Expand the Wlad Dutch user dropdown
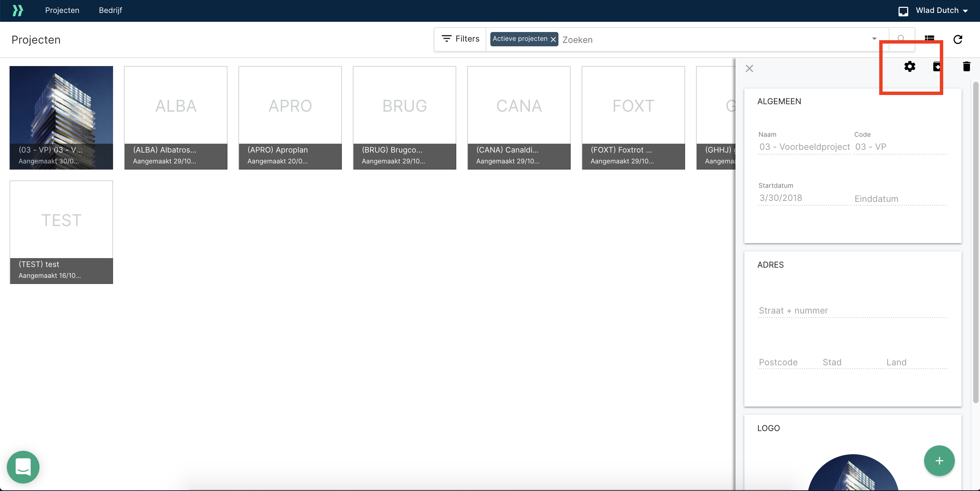 point(942,11)
